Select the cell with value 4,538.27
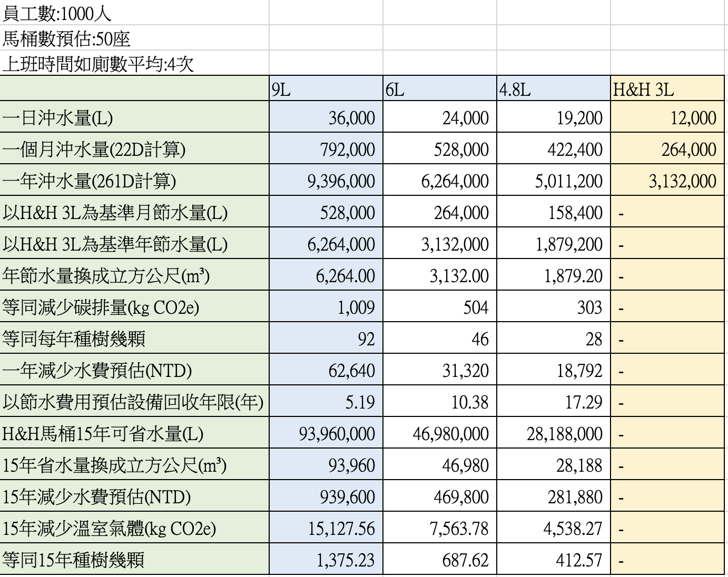Image resolution: width=728 pixels, height=577 pixels. [554, 528]
